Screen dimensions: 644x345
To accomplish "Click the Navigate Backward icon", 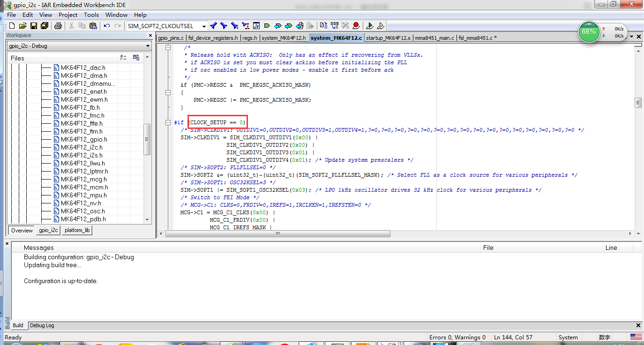I will [300, 26].
